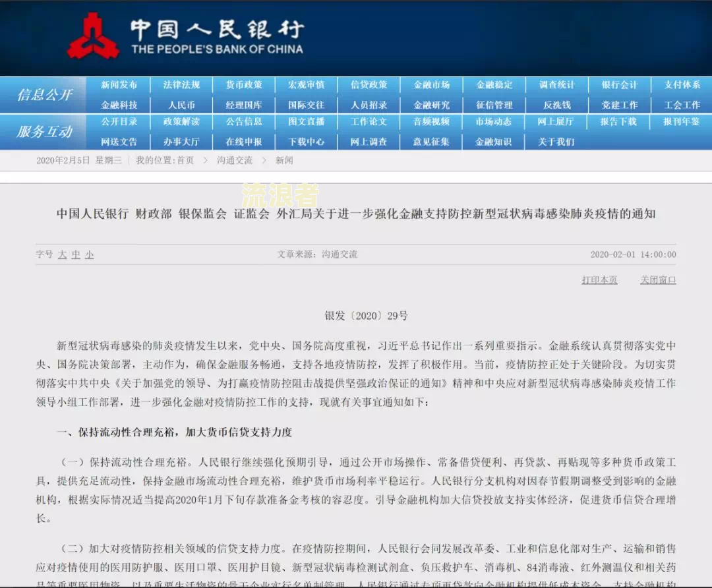Open 政策解读 under 服务互动
Viewport: 712px width, 588px height.
tap(182, 122)
